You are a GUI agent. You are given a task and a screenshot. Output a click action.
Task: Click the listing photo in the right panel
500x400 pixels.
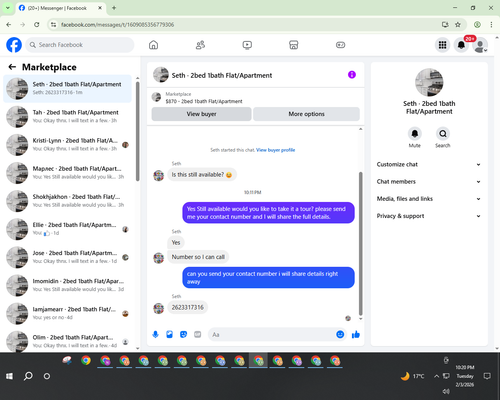(x=429, y=82)
